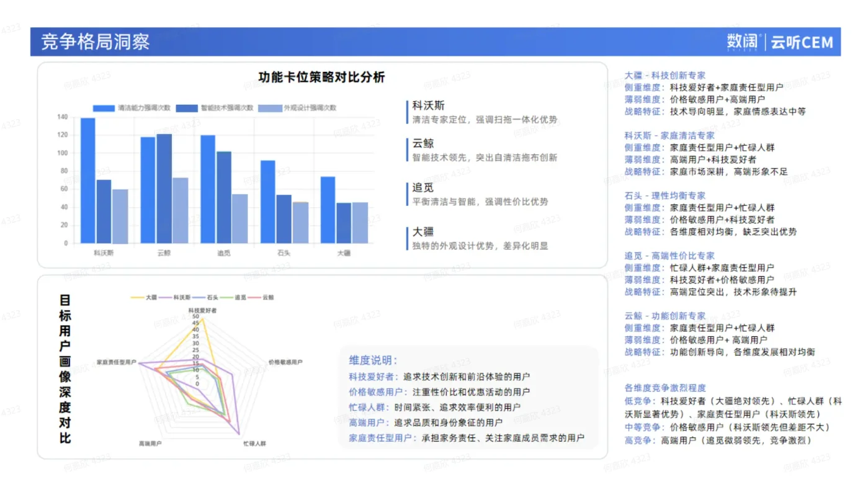Click 追觅's 外观设计 light-blue bar
The image size is (868, 487).
tap(240, 219)
